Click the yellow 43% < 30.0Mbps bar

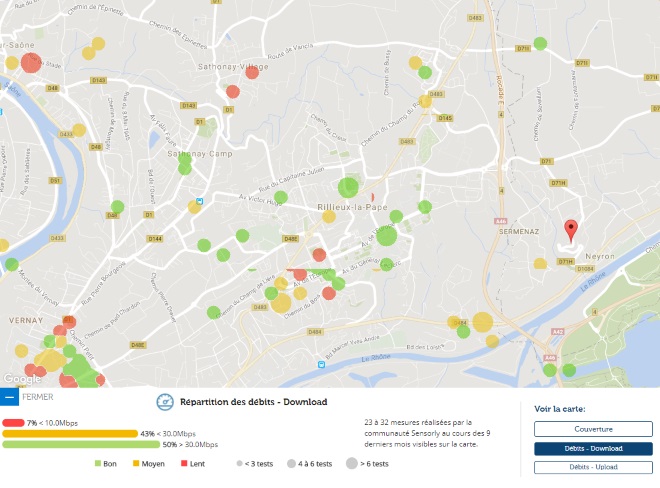coord(70,434)
